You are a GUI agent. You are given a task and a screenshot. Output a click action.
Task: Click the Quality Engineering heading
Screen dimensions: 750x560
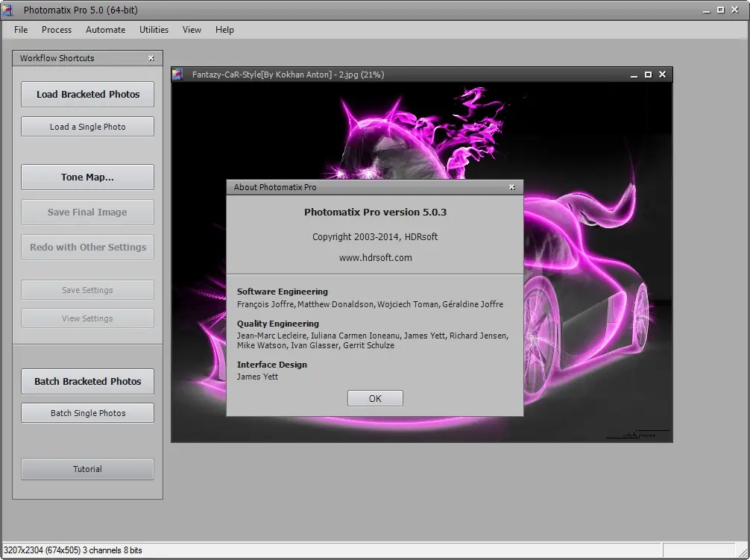[x=278, y=324]
